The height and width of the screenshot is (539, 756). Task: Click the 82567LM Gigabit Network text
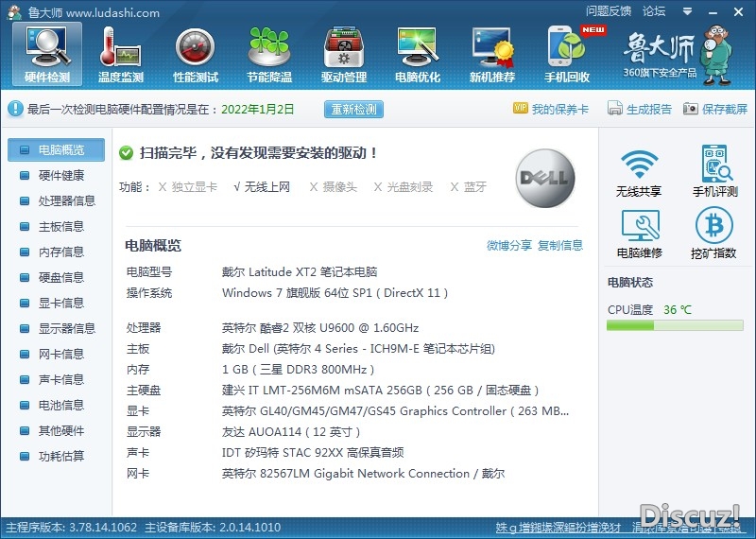pyautogui.click(x=363, y=474)
